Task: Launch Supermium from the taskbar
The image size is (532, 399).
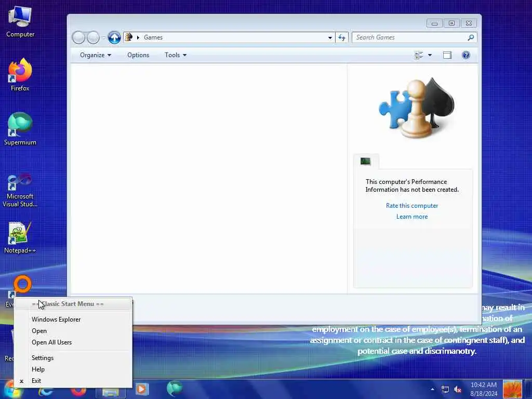Action: pyautogui.click(x=175, y=389)
